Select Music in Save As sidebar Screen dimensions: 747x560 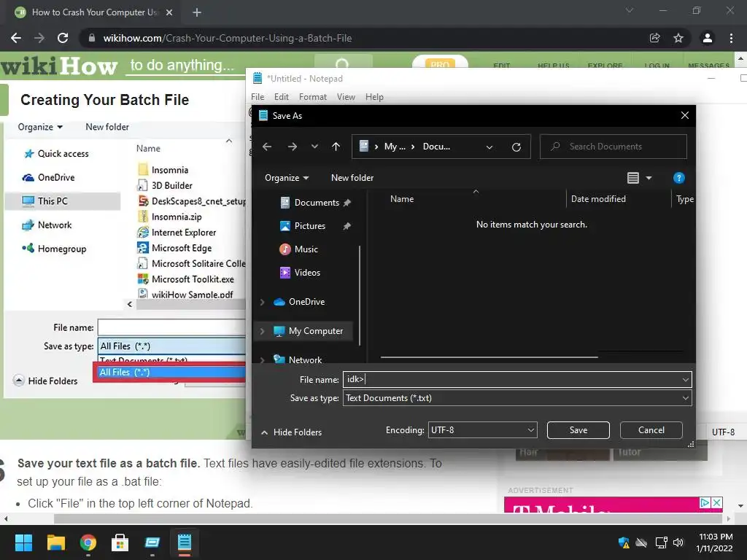click(x=306, y=249)
